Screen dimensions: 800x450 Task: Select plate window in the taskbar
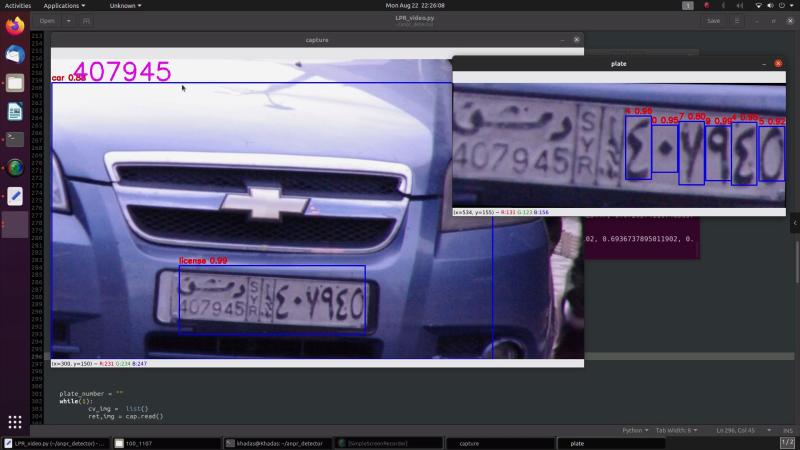[611, 443]
